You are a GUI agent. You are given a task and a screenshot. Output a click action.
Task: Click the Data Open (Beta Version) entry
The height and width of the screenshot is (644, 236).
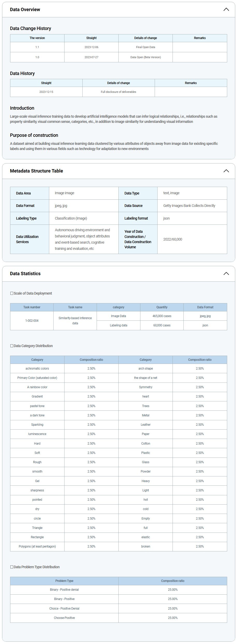pos(145,57)
